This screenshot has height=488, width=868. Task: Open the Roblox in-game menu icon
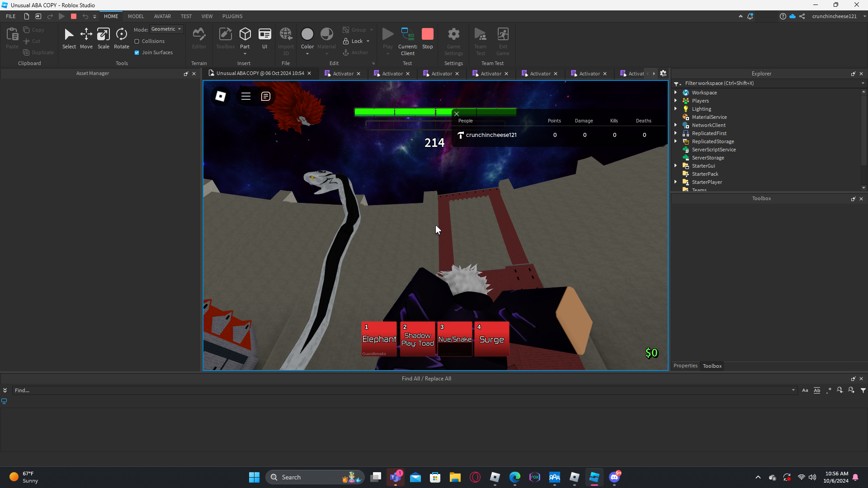[x=221, y=96]
